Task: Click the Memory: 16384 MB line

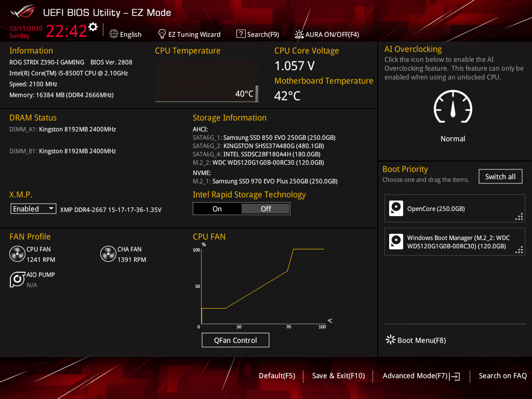Action: click(61, 95)
